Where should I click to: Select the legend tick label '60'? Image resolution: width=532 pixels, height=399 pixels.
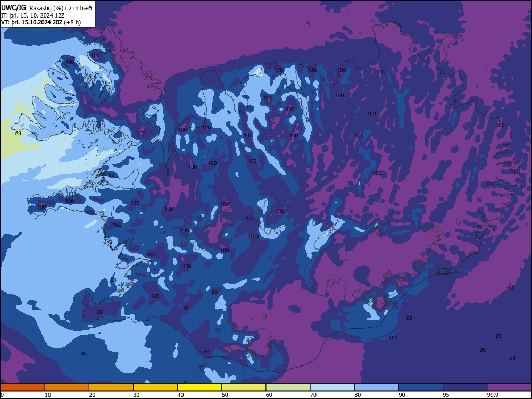pyautogui.click(x=269, y=395)
